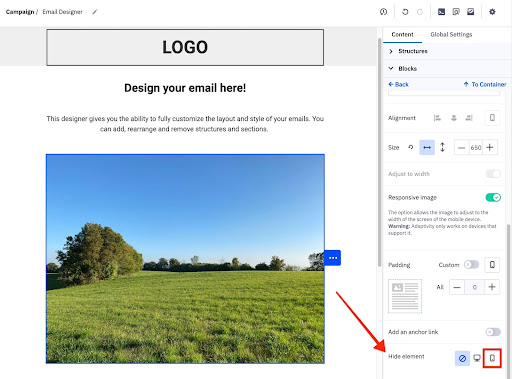
Task: Select the landscape image block
Action: coord(185,259)
